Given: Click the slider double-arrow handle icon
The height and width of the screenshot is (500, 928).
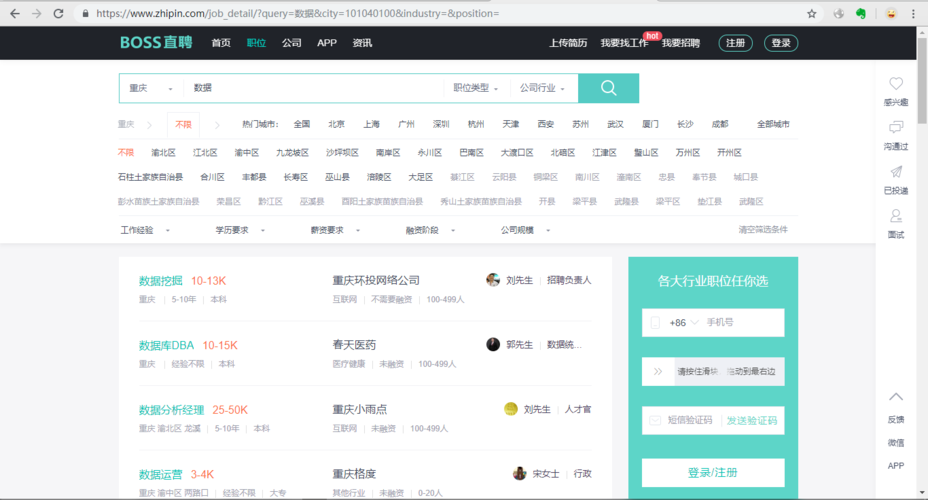Looking at the screenshot, I should (658, 372).
